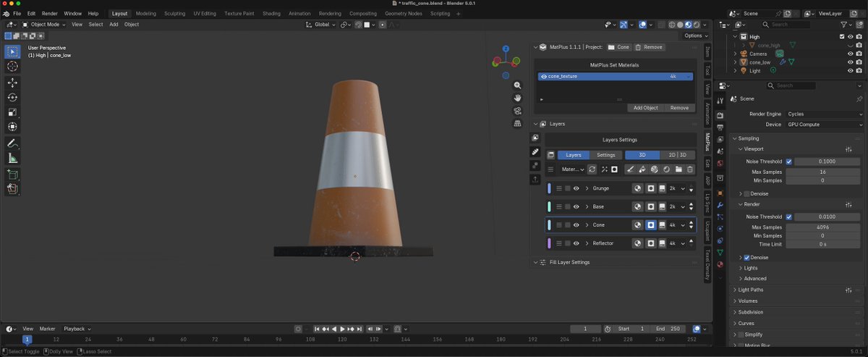Screen dimensions: 868x357
Task: Click the folder icon in layers toolbar
Action: pyautogui.click(x=678, y=169)
